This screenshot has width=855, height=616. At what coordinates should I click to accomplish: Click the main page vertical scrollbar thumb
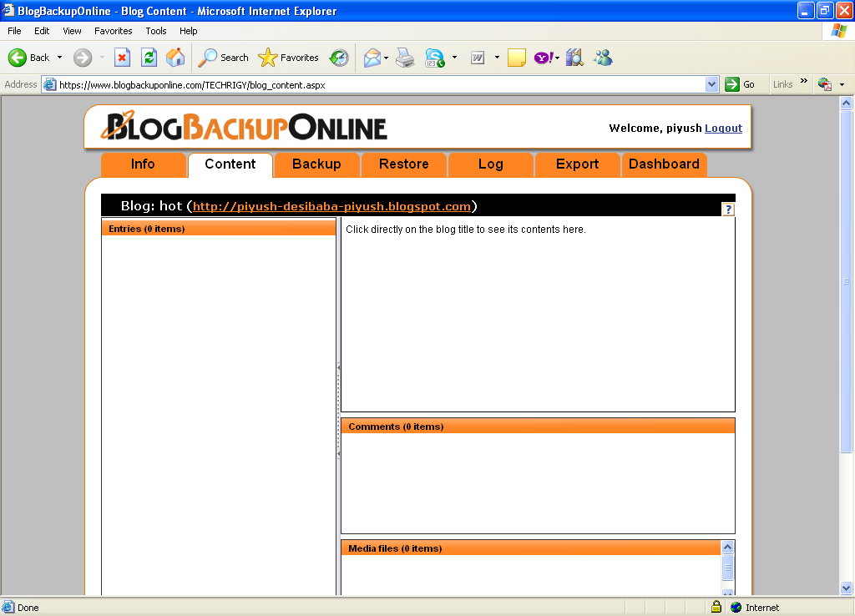click(x=847, y=280)
